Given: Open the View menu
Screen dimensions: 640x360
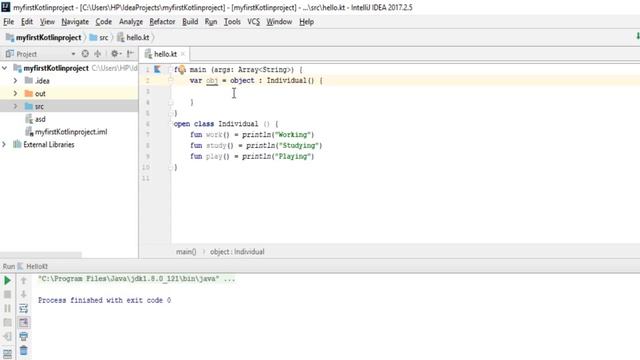Looking at the screenshot, I should (x=47, y=22).
